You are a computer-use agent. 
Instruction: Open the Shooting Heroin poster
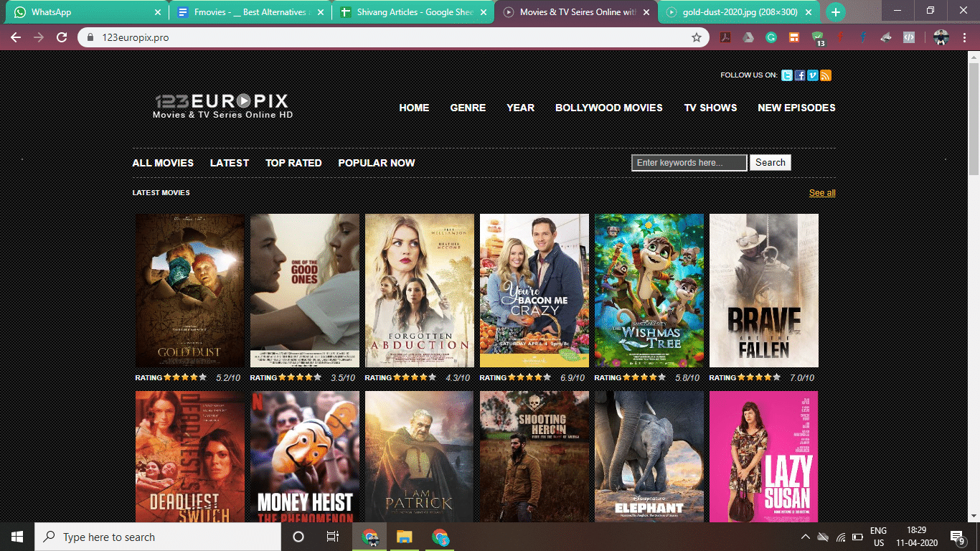coord(534,457)
